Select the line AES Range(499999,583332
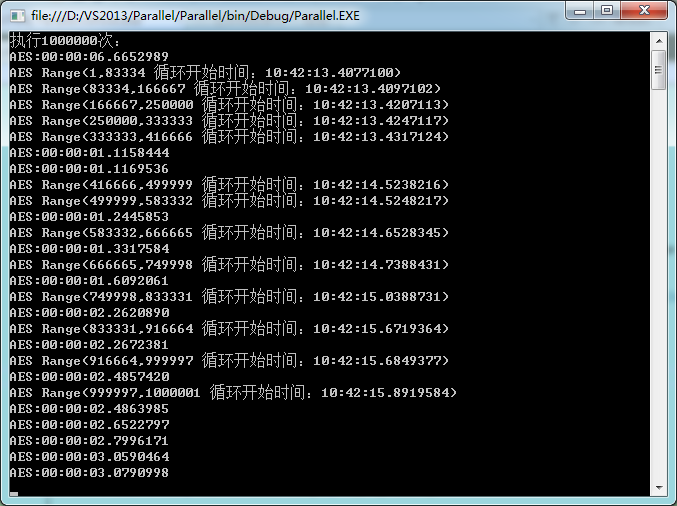This screenshot has width=677, height=506. pyautogui.click(x=229, y=200)
